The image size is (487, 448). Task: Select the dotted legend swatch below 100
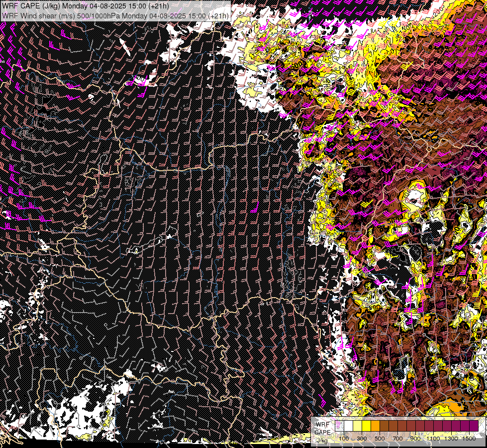pyautogui.click(x=339, y=426)
